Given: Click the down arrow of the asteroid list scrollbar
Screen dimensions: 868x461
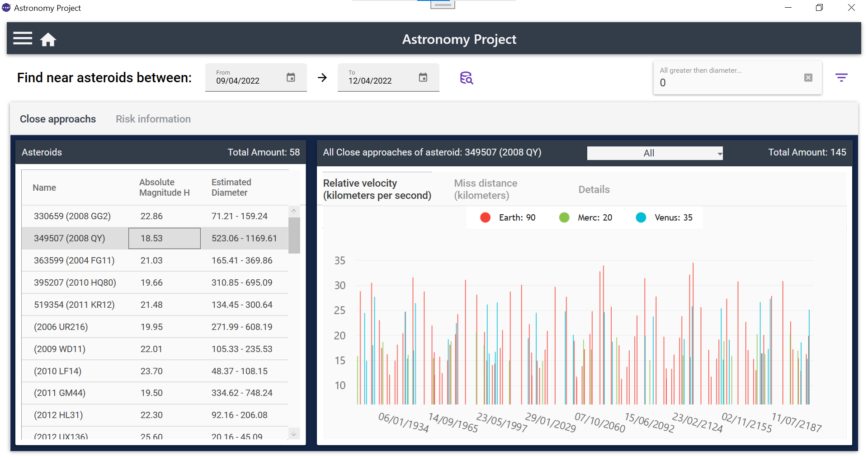Looking at the screenshot, I should click(x=293, y=433).
